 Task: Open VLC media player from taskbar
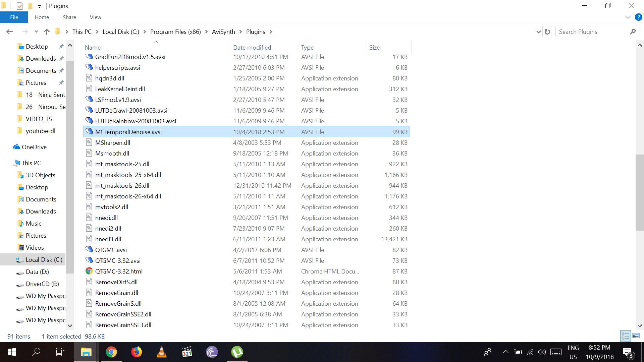(161, 352)
